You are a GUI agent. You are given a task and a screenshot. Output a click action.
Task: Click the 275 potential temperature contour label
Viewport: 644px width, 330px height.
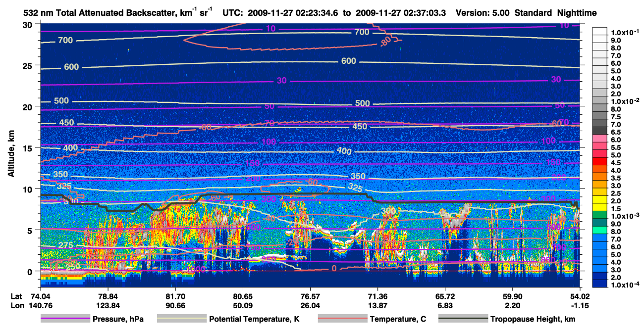(65, 245)
